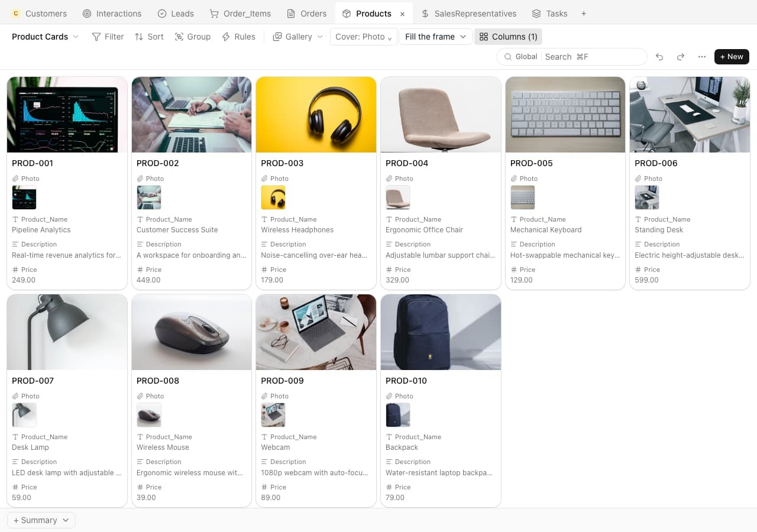Click the undo arrow icon
The width and height of the screenshot is (757, 532).
[659, 57]
